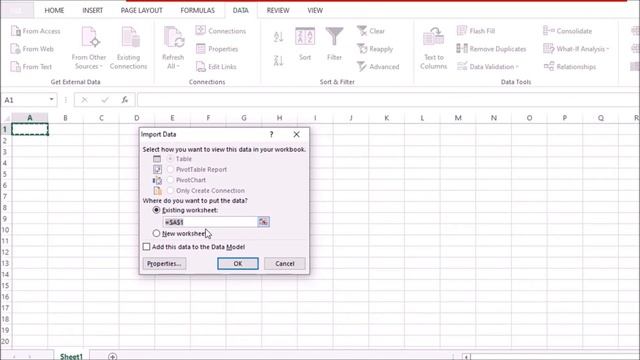
Task: Click the Import Data help question mark
Action: tap(271, 134)
